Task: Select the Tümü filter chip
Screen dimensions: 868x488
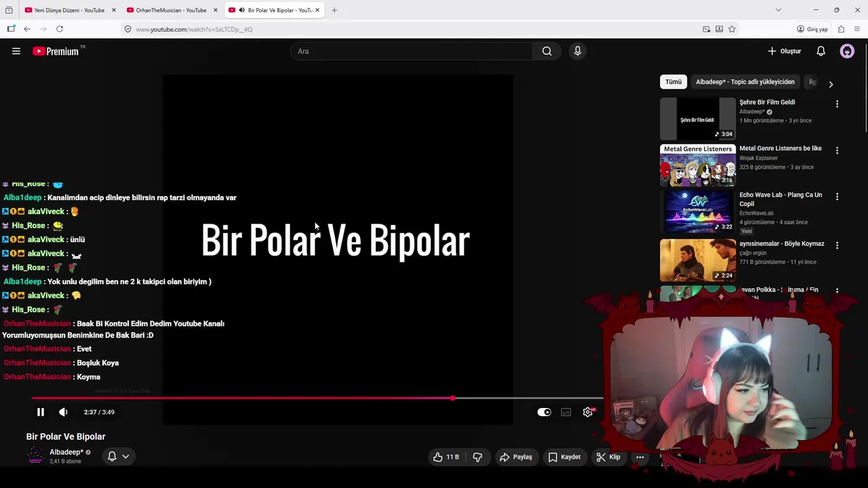Action: click(673, 82)
